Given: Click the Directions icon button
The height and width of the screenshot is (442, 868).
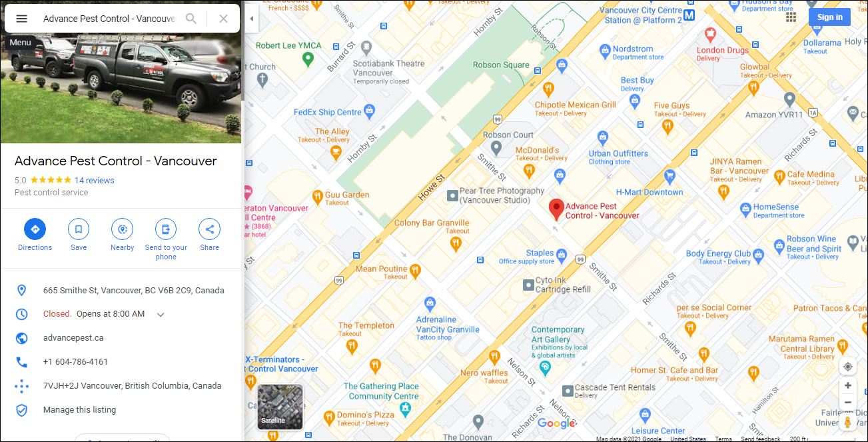Looking at the screenshot, I should pyautogui.click(x=35, y=229).
